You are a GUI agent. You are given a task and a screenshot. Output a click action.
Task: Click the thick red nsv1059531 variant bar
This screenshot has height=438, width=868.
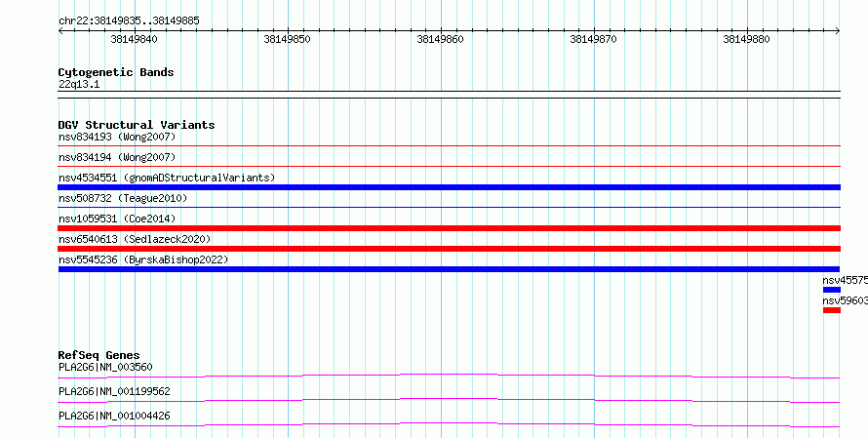(x=449, y=228)
